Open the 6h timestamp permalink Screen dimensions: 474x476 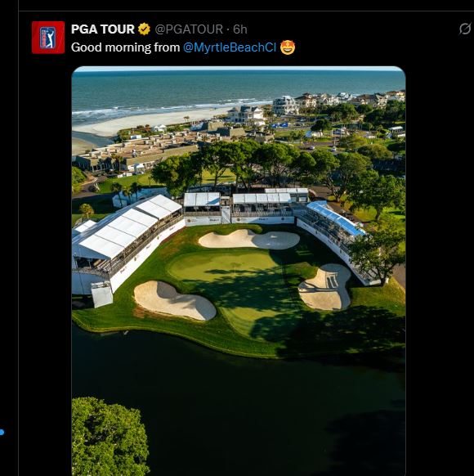click(240, 29)
